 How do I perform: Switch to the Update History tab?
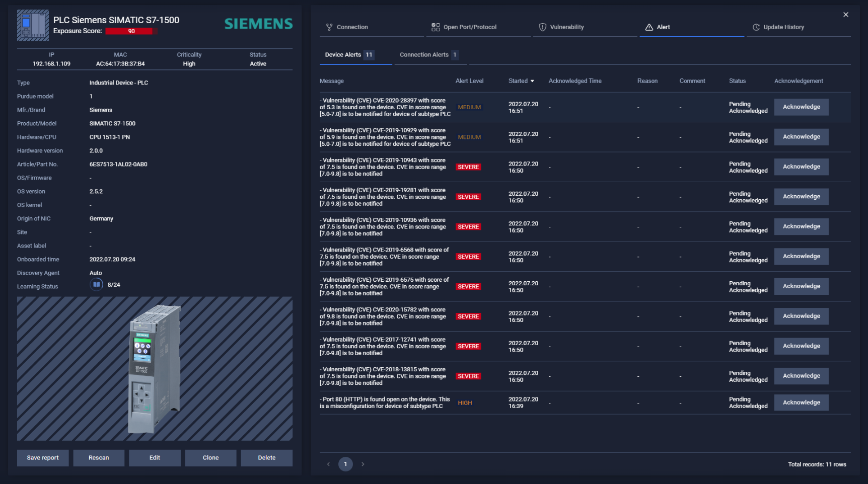click(x=799, y=27)
